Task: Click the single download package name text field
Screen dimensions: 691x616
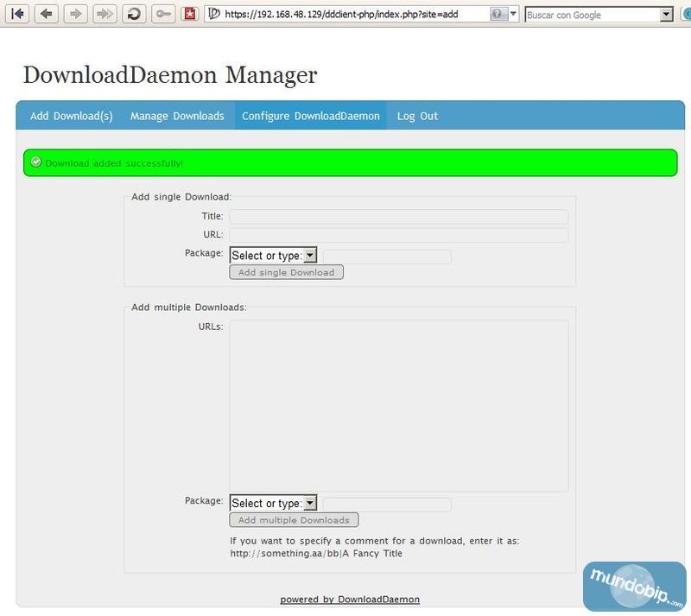Action: point(387,257)
